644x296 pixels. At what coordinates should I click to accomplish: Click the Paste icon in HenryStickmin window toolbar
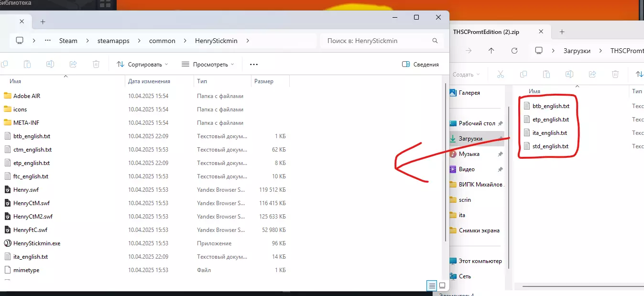27,64
